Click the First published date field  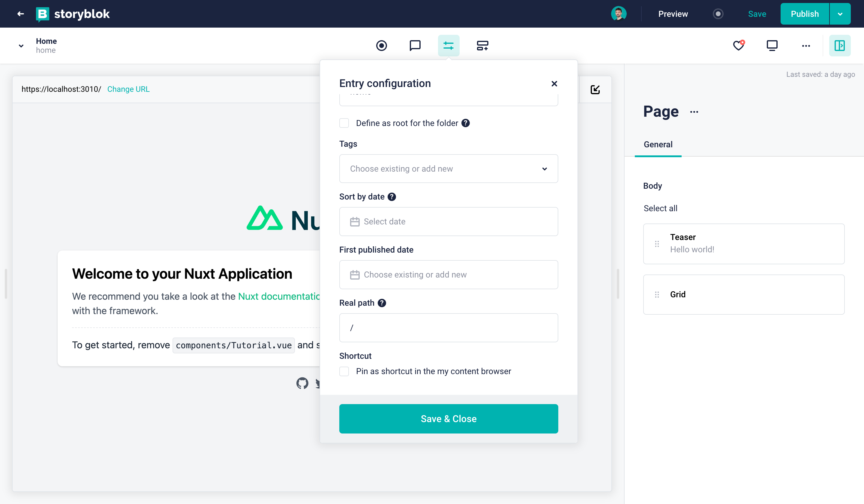[x=448, y=274]
